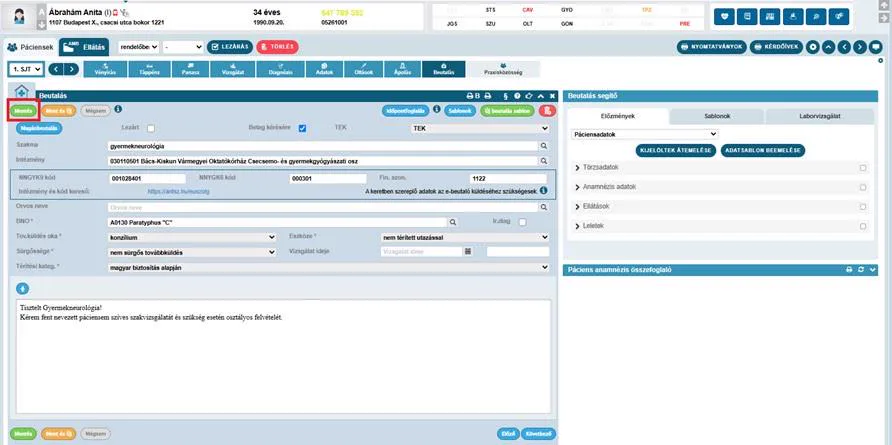Open Térítési kateg. dropdown showing magyar biztosítás alapján
Image resolution: width=892 pixels, height=445 pixels.
click(328, 267)
